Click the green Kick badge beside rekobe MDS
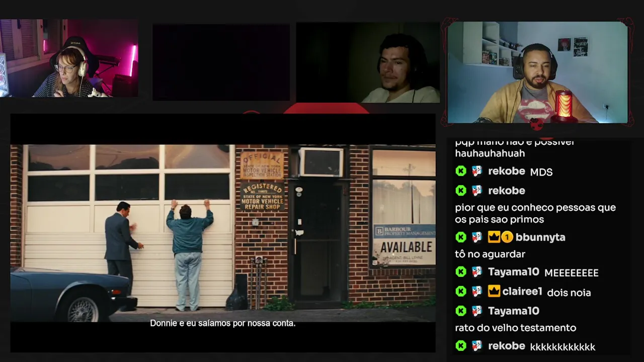Viewport: 644px width, 362px height. tap(461, 171)
